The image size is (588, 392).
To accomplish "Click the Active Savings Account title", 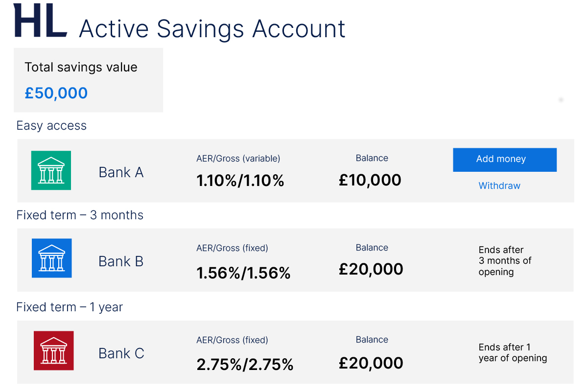I will (x=212, y=29).
